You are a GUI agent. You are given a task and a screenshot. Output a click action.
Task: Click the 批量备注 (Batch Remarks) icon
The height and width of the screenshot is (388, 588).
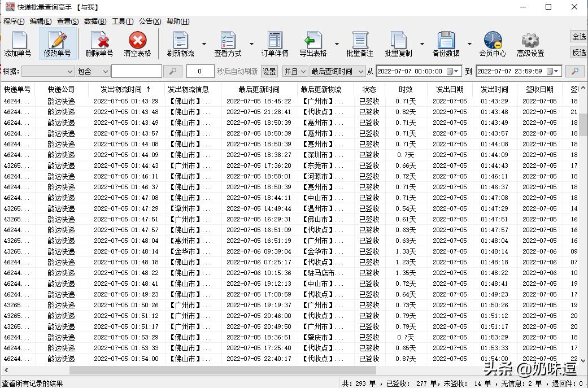(360, 43)
